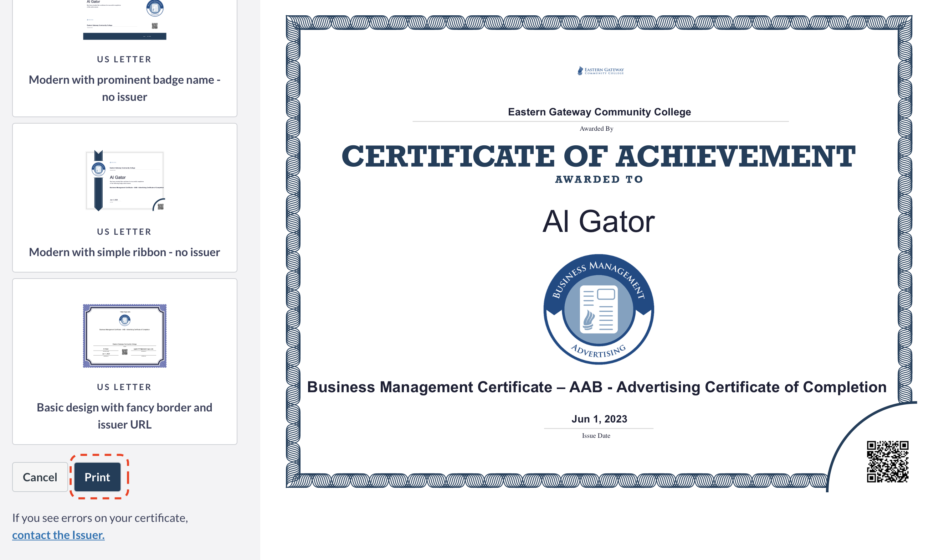Click the Certificate of Achievement heading
This screenshot has height=560, width=929.
click(598, 156)
